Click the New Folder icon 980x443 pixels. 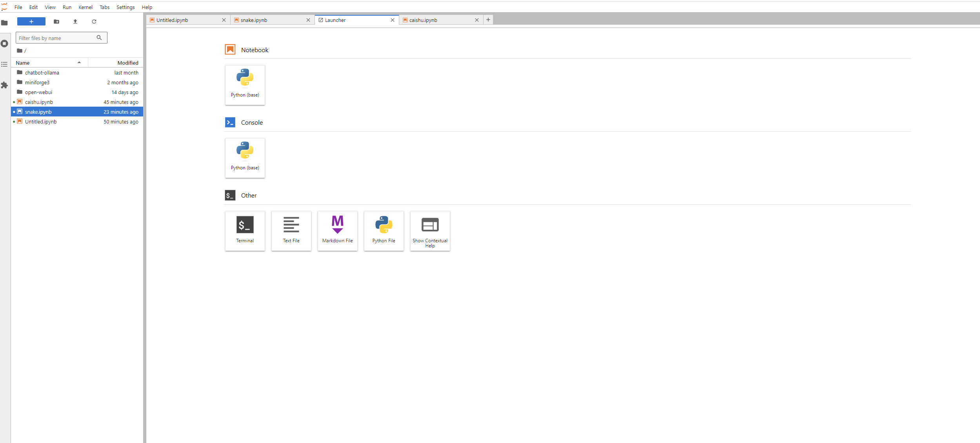(x=56, y=22)
